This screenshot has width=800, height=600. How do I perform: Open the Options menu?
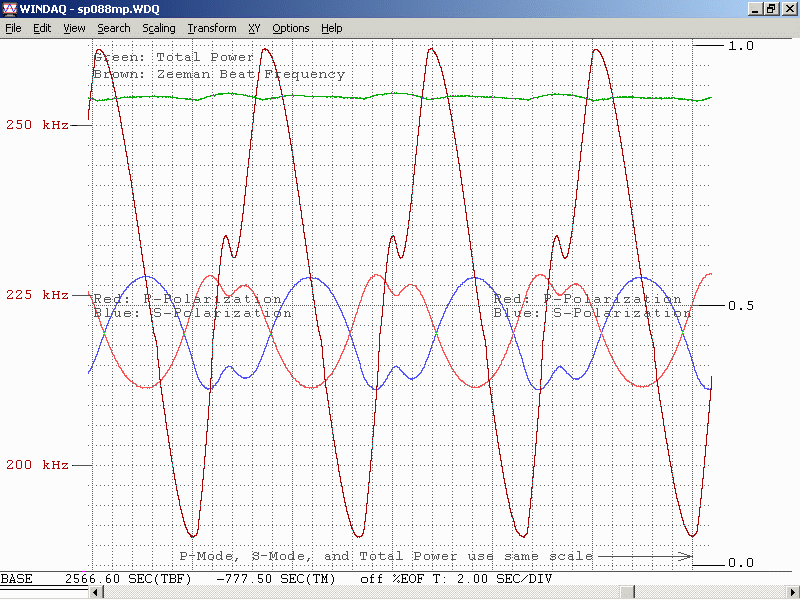tap(290, 28)
